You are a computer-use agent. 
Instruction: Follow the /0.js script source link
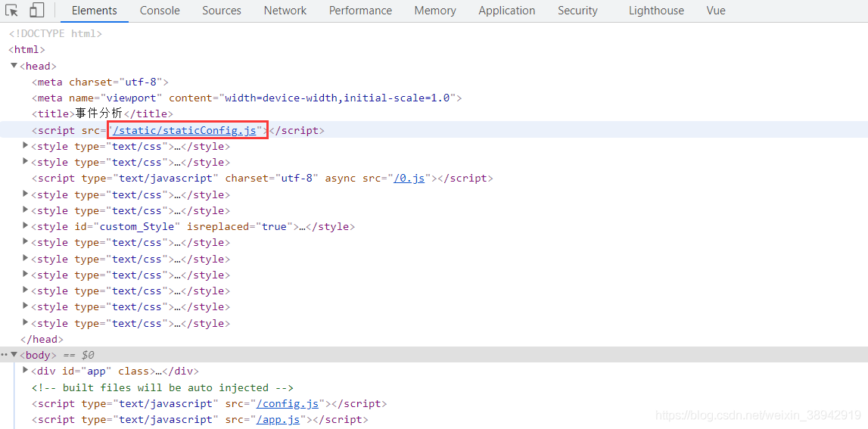pos(409,179)
